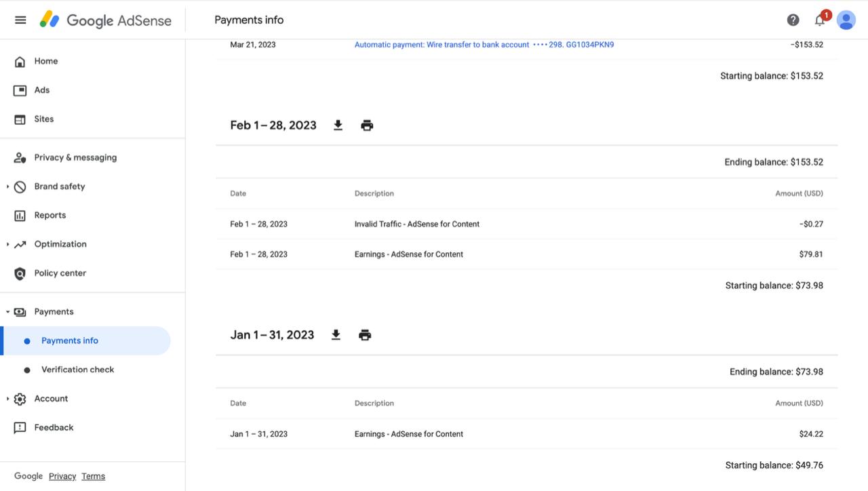
Task: Click the Optimization trend icon
Action: click(20, 244)
